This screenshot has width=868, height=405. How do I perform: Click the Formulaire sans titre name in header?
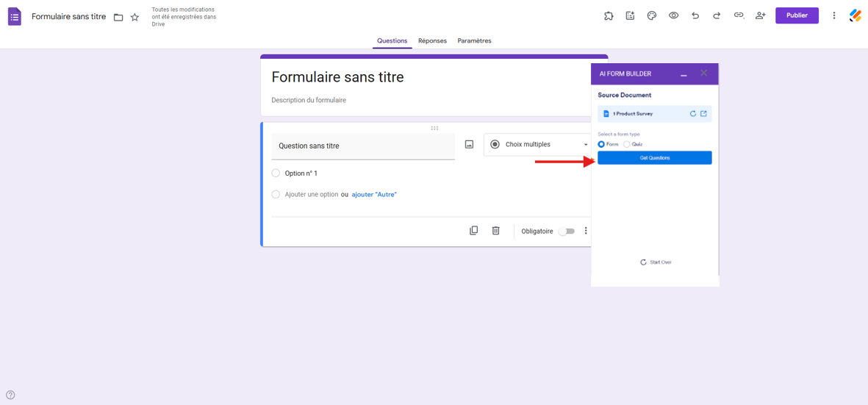click(68, 17)
